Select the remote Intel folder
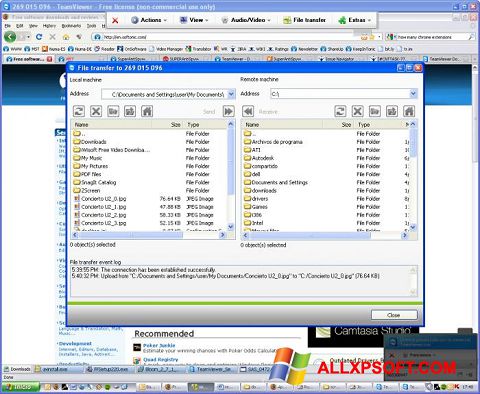The width and height of the screenshot is (480, 394). [254, 223]
